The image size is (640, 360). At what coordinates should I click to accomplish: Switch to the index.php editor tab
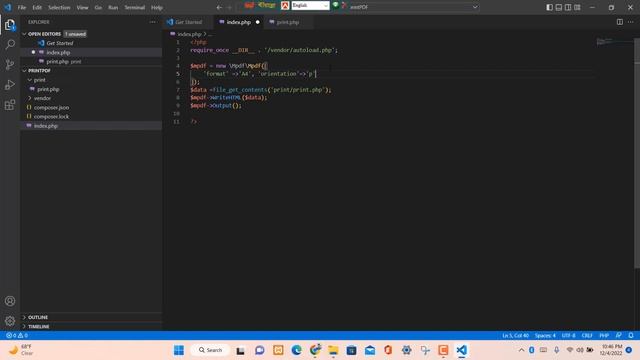click(x=239, y=22)
